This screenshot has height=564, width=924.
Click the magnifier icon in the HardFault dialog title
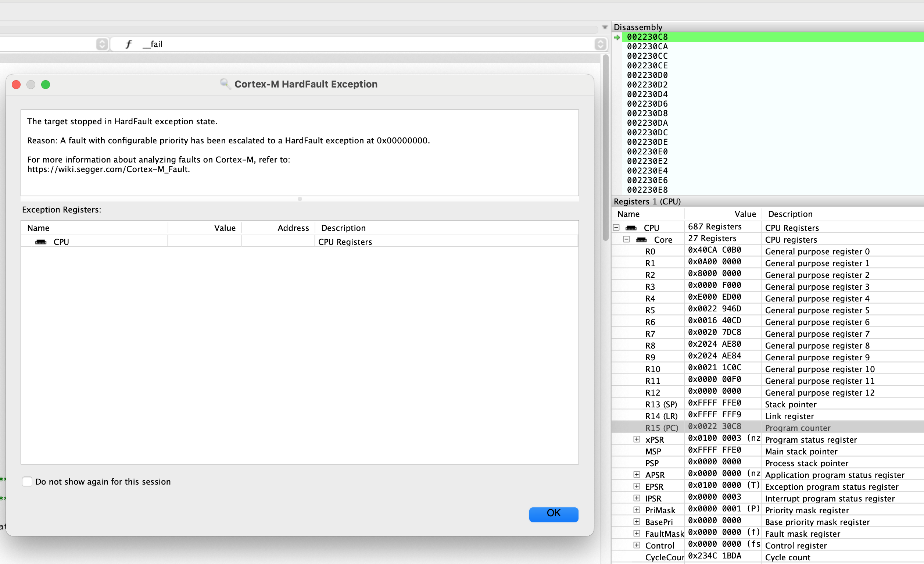pos(225,84)
